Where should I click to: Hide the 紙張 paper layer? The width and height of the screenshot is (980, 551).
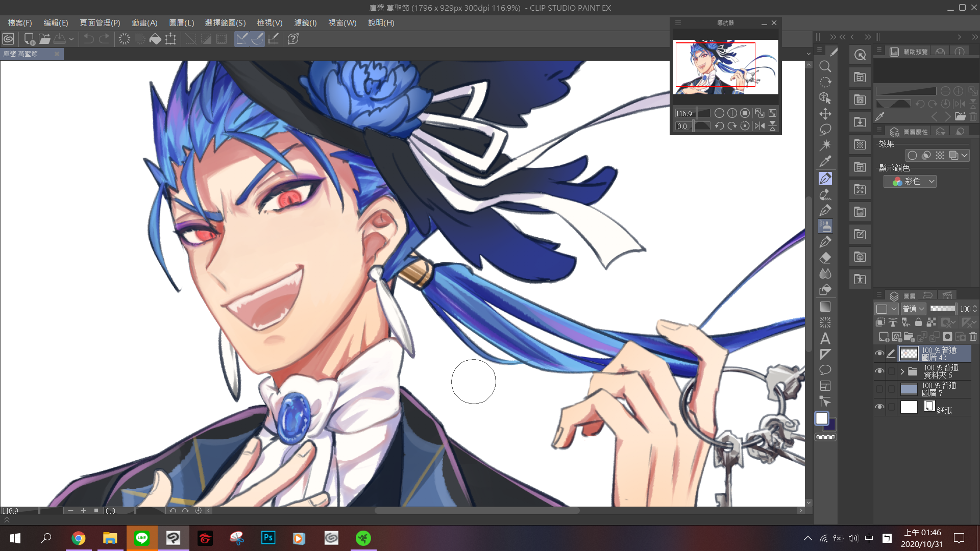pyautogui.click(x=879, y=407)
